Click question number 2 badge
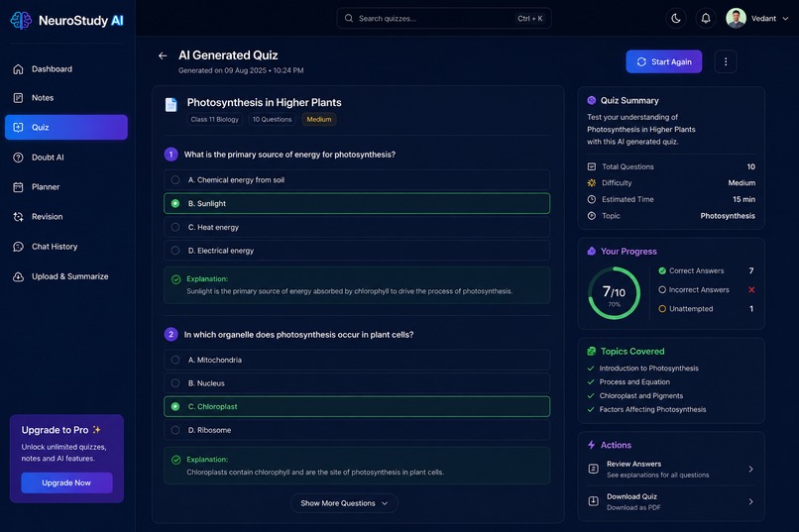The height and width of the screenshot is (532, 799). coord(171,335)
